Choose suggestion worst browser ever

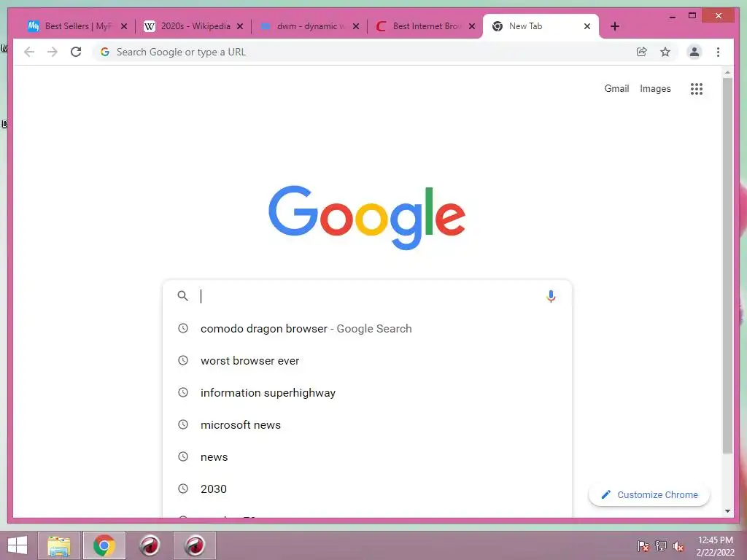(367, 360)
